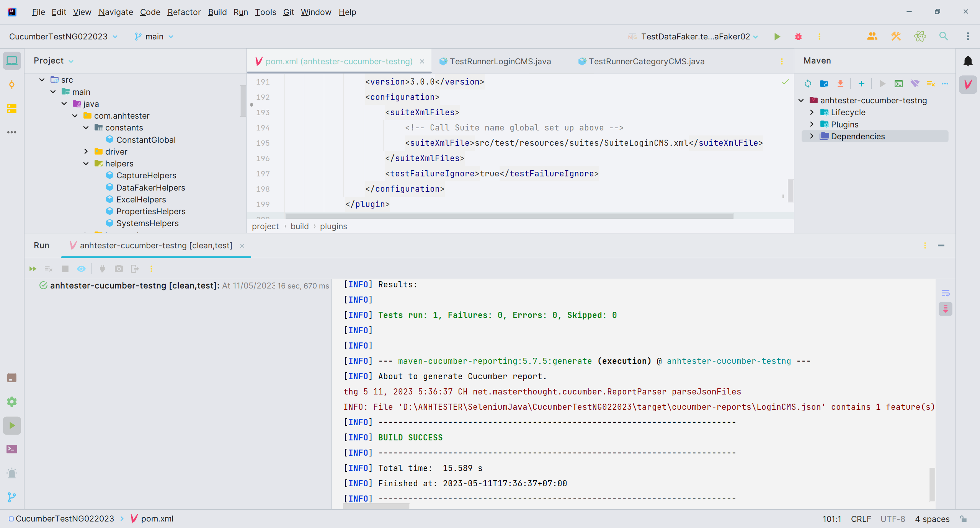Run TestDataFaker configuration with green play button

coord(777,36)
